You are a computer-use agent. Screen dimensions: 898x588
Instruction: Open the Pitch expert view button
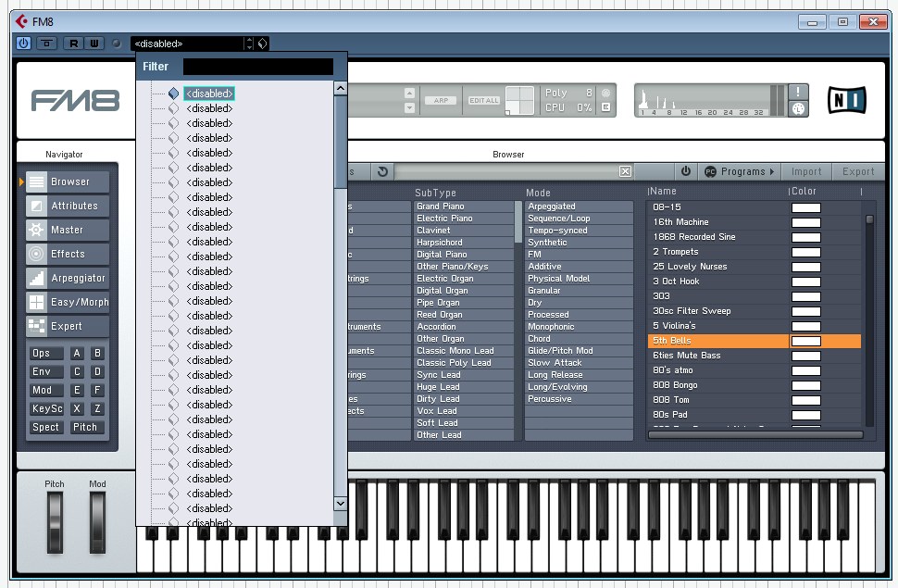click(x=87, y=427)
